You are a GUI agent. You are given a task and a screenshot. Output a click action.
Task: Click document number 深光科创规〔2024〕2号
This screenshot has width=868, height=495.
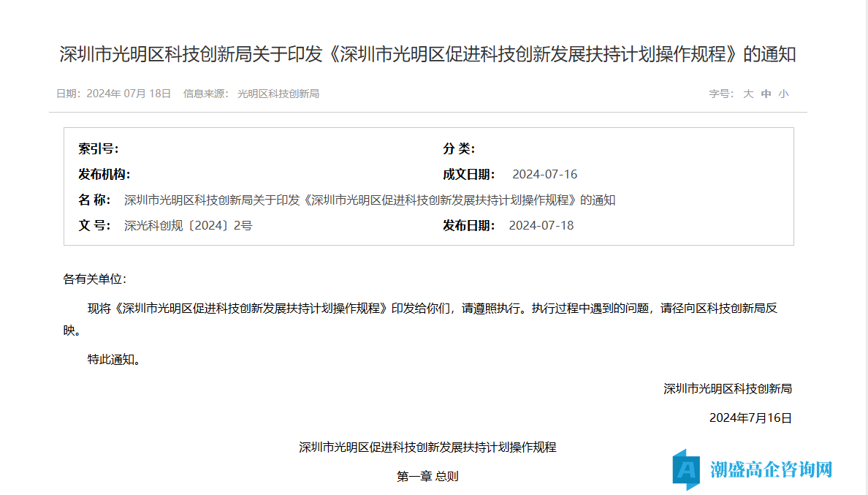point(188,225)
